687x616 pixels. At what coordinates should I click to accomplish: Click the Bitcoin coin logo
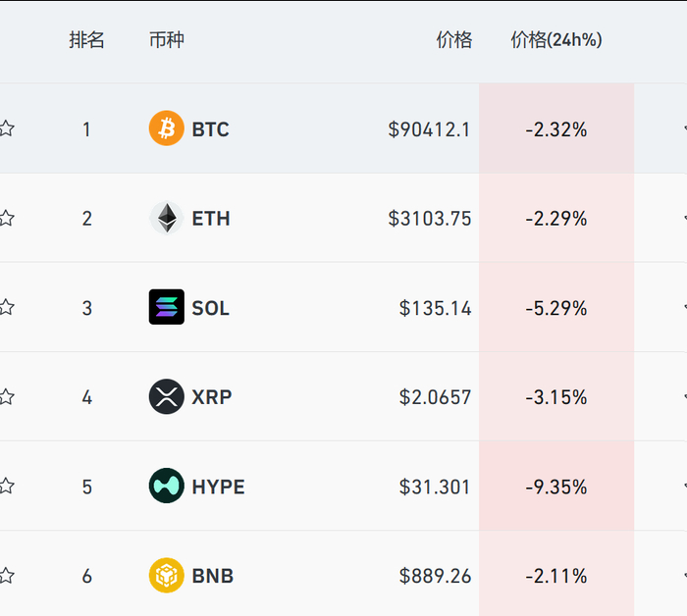166,128
